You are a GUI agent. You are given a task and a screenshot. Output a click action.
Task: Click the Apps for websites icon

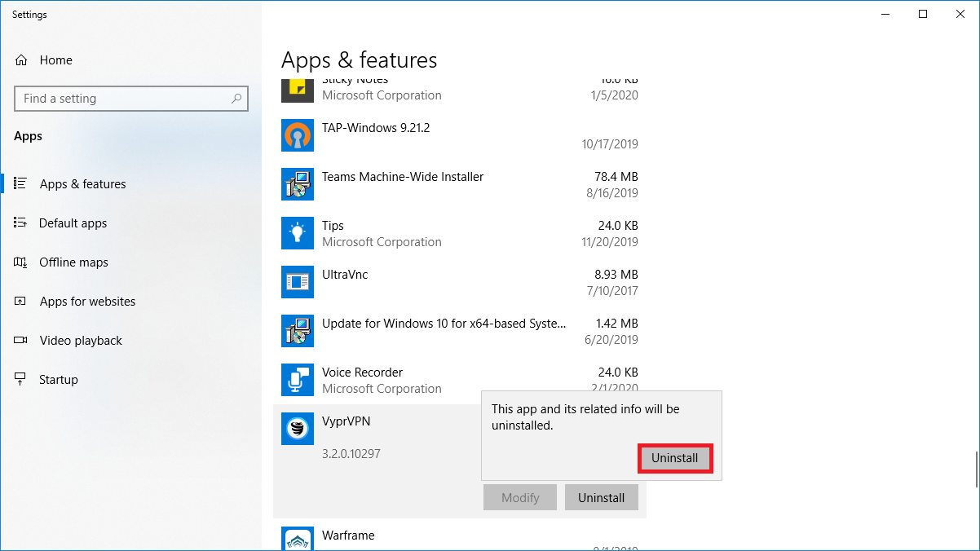(21, 301)
